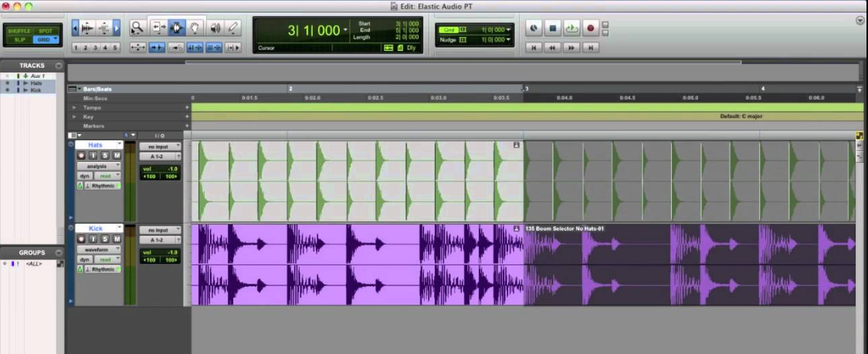Solo the Kick track
Viewport: 868px width, 354px height.
(105, 240)
